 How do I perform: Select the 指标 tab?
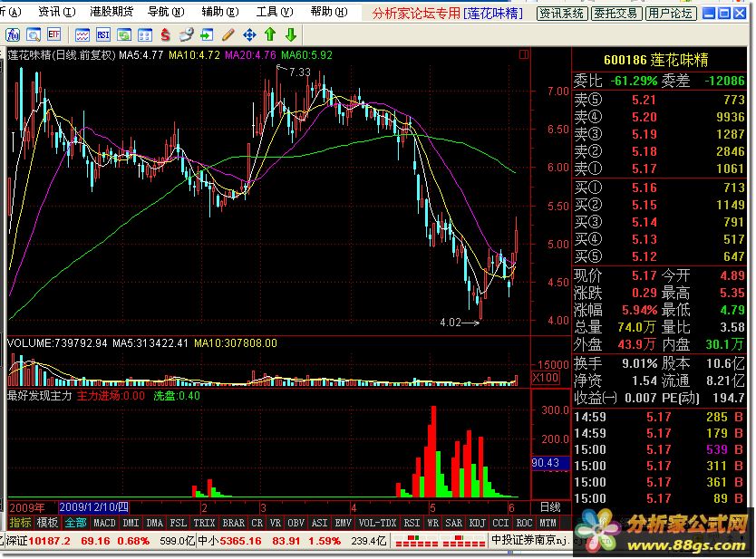[x=20, y=523]
